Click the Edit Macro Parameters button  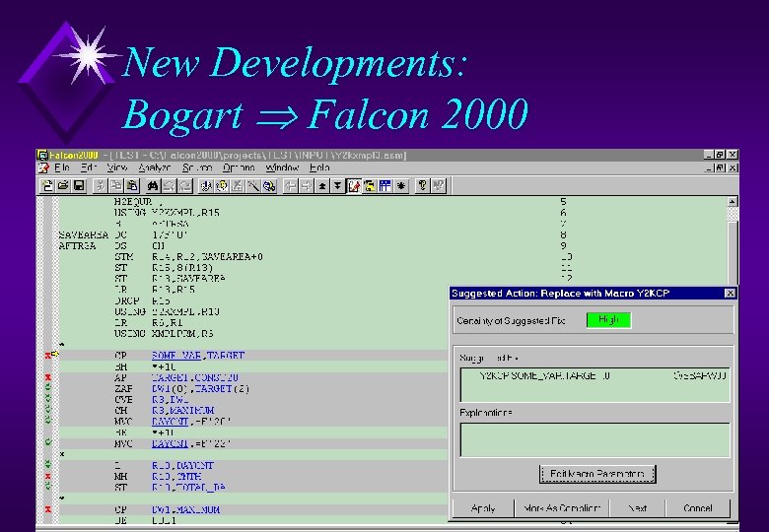[597, 474]
